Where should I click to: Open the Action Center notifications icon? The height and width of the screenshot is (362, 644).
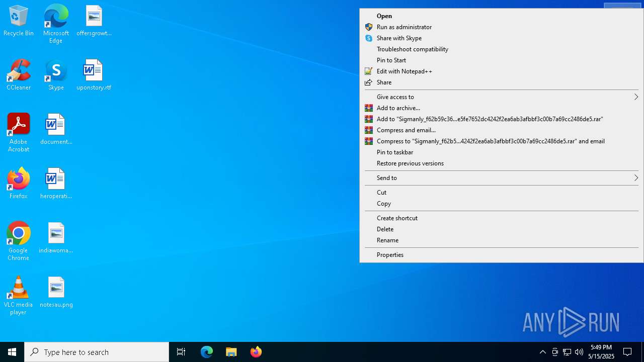pos(627,352)
